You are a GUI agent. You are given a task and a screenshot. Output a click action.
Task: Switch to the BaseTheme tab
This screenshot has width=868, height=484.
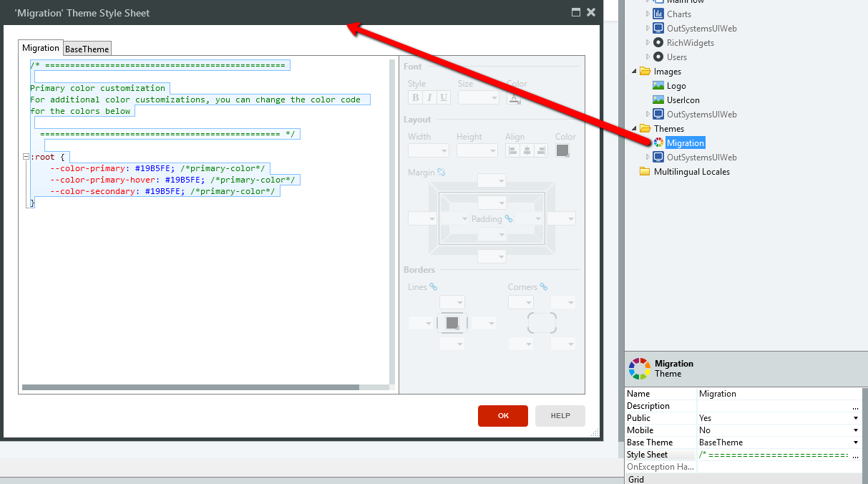(x=87, y=49)
